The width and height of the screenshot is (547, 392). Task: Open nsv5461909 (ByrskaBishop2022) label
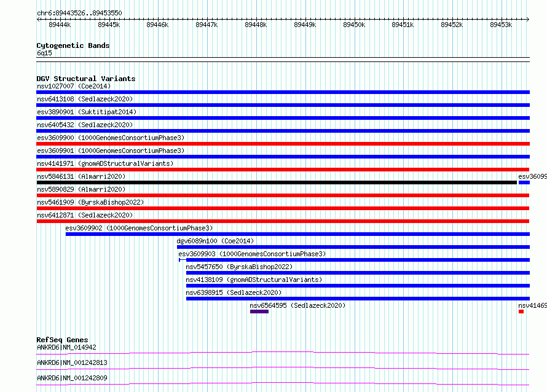click(x=90, y=202)
